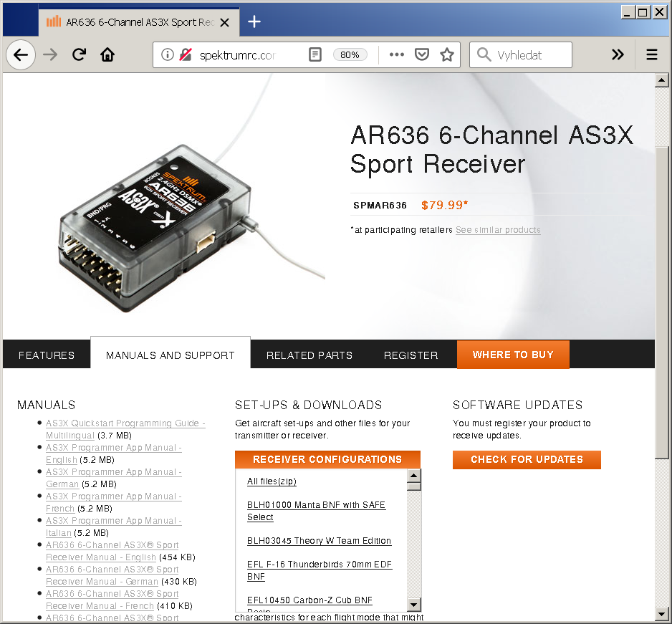This screenshot has width=672, height=624.
Task: Click the Where To Buy button
Action: point(513,355)
